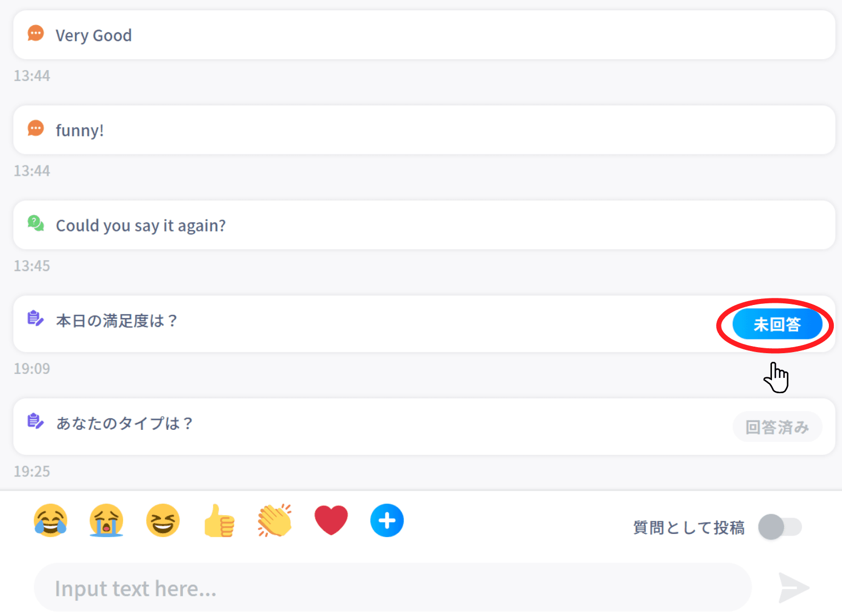The width and height of the screenshot is (842, 616).
Task: Click the orange chat icon beside 'Very Good'
Action: (x=35, y=33)
